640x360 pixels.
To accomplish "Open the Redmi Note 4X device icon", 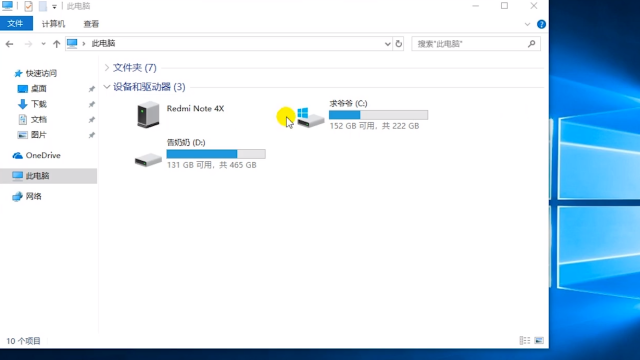I will pyautogui.click(x=148, y=114).
